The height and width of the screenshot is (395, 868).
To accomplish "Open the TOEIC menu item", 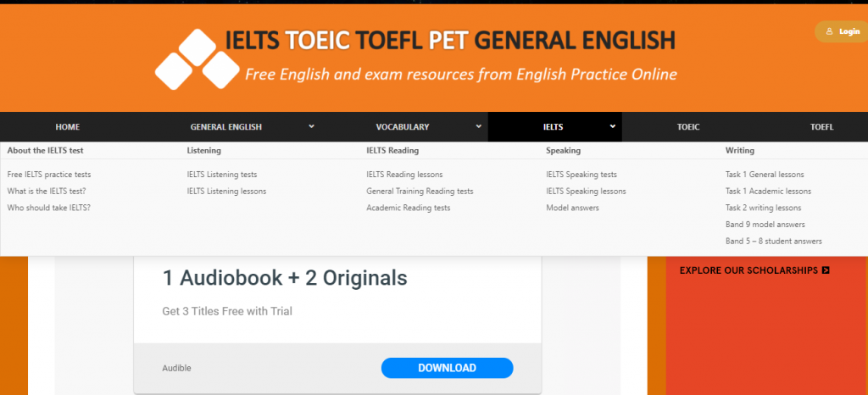I will coord(688,127).
